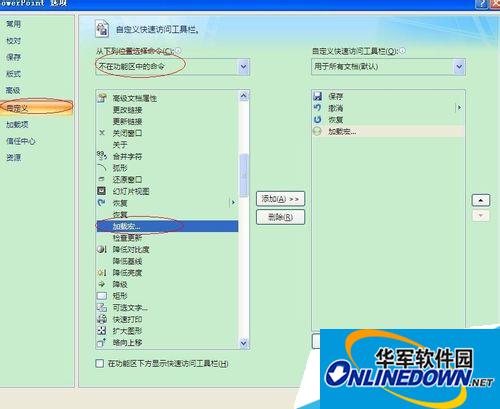Open the 不在功能区中的命令 dropdown
This screenshot has height=409, width=500.
coord(243,67)
